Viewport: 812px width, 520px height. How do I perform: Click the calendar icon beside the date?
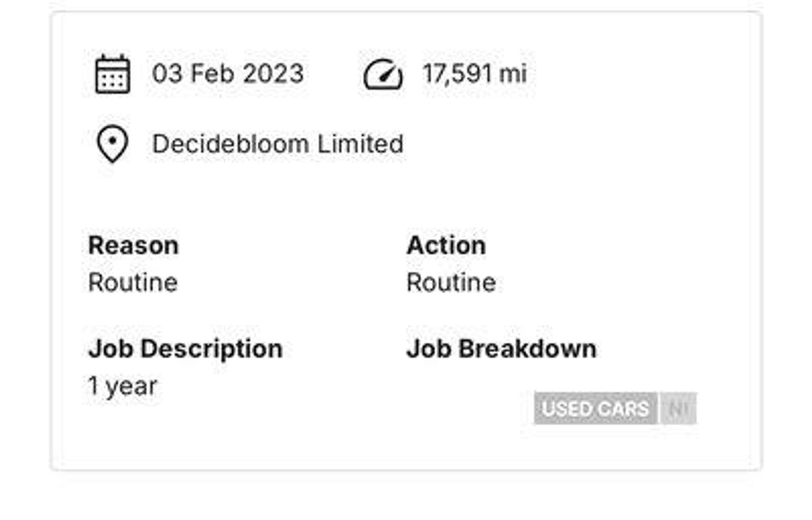112,74
